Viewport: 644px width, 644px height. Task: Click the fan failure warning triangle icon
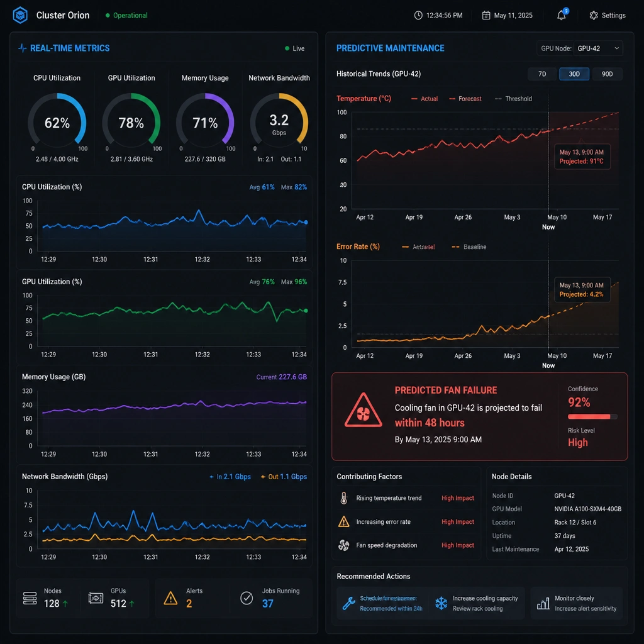[363, 410]
